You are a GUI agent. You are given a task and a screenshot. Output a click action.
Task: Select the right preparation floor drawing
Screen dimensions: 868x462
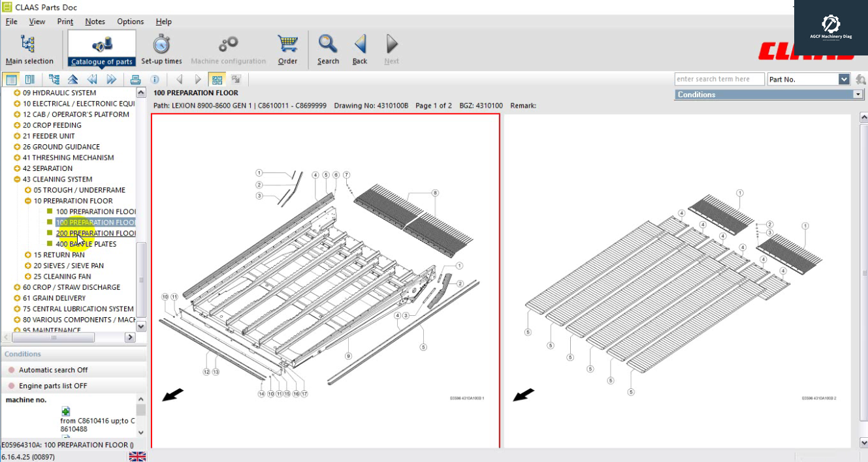pos(677,281)
